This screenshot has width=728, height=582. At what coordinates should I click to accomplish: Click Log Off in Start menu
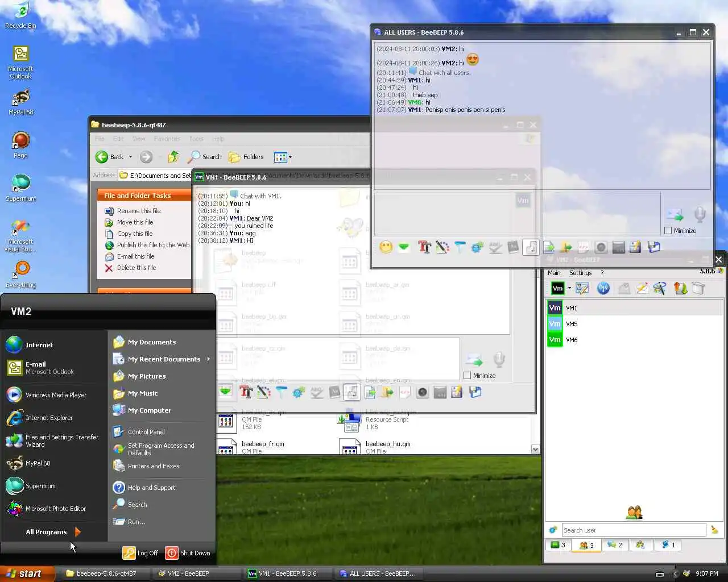(x=140, y=553)
